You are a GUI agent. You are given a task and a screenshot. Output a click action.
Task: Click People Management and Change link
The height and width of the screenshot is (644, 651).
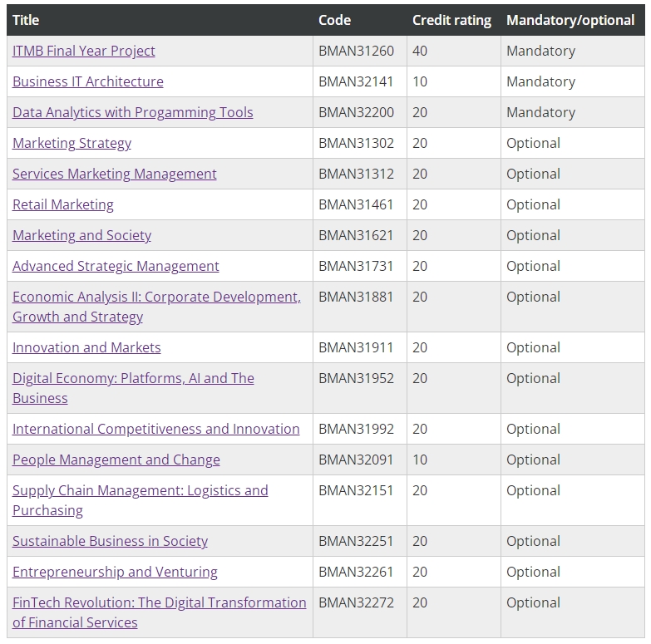click(x=116, y=460)
